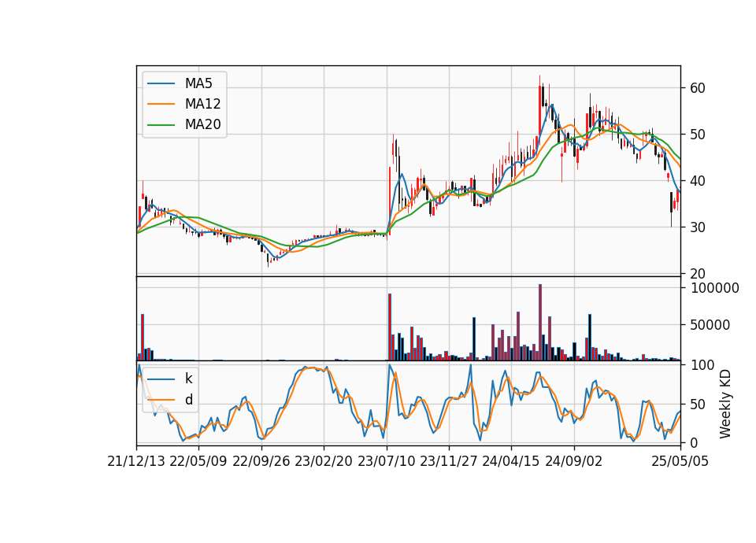Click the MA5 legend label
The height and width of the screenshot is (543, 756).
tap(198, 83)
